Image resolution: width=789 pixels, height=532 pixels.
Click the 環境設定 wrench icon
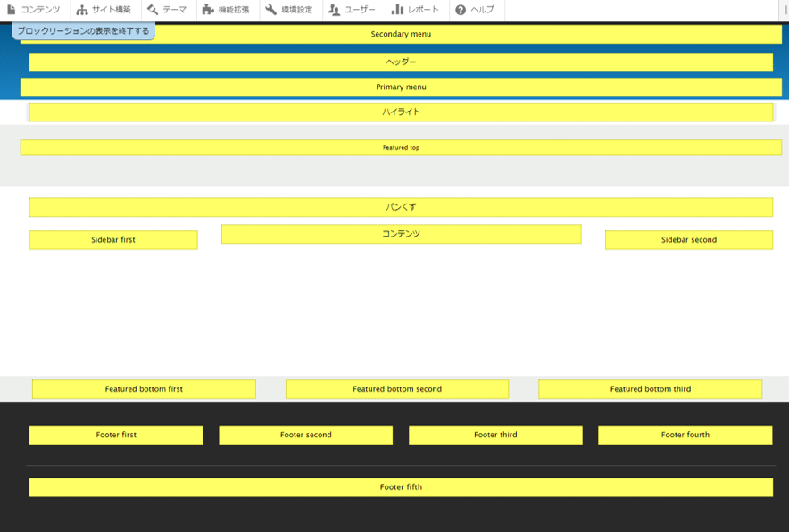[270, 10]
